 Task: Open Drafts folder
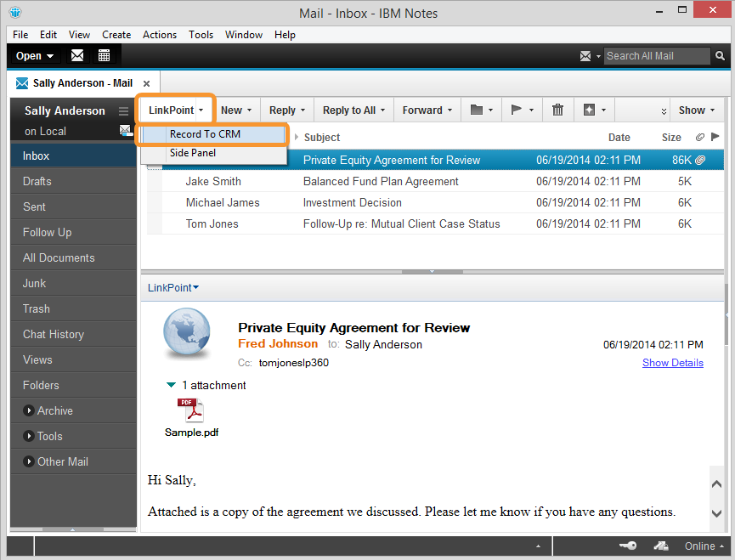[74, 181]
